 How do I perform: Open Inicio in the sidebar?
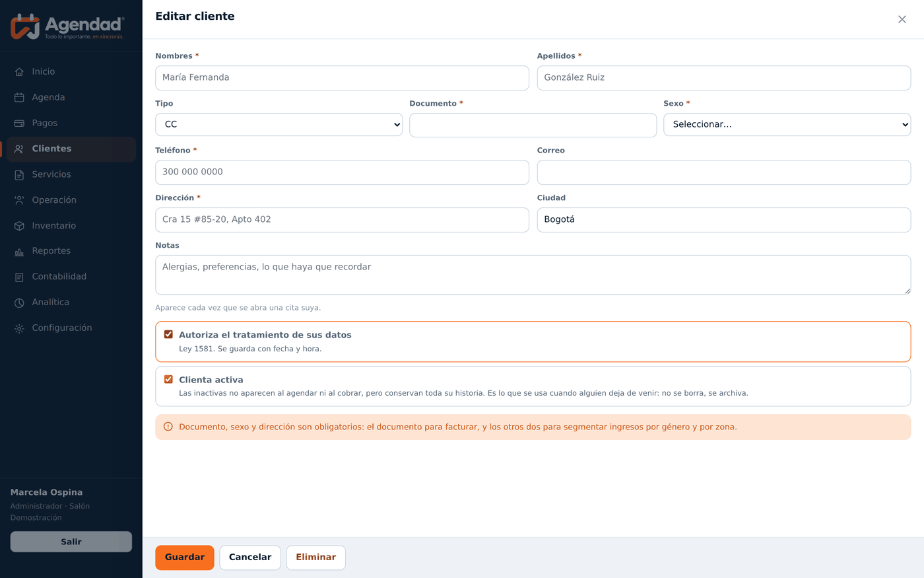71,71
